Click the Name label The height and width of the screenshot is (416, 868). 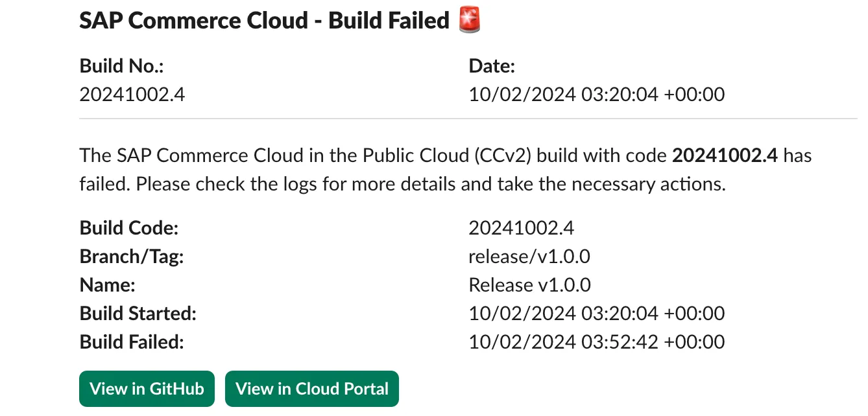tap(107, 285)
